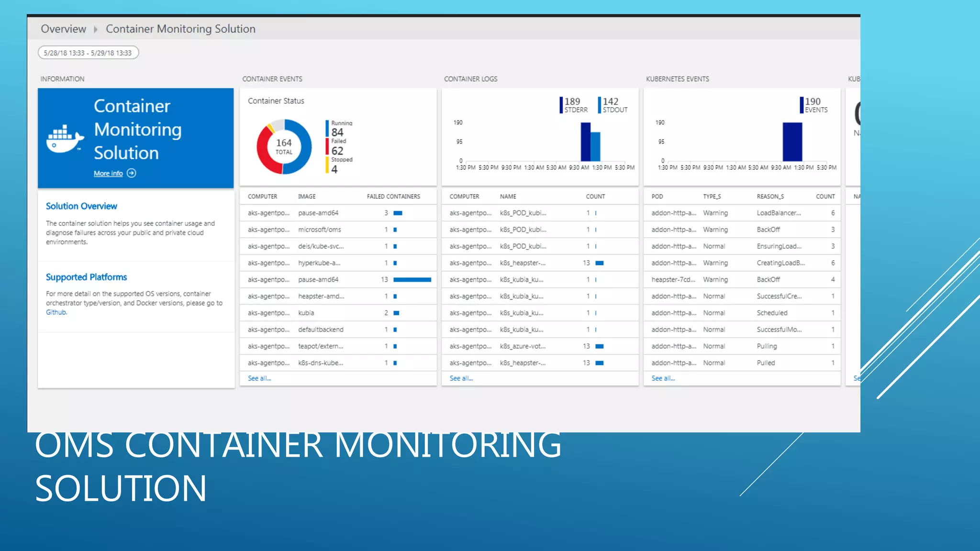Open the date range selector 5/28/18 - 5/29/18

pyautogui.click(x=88, y=53)
